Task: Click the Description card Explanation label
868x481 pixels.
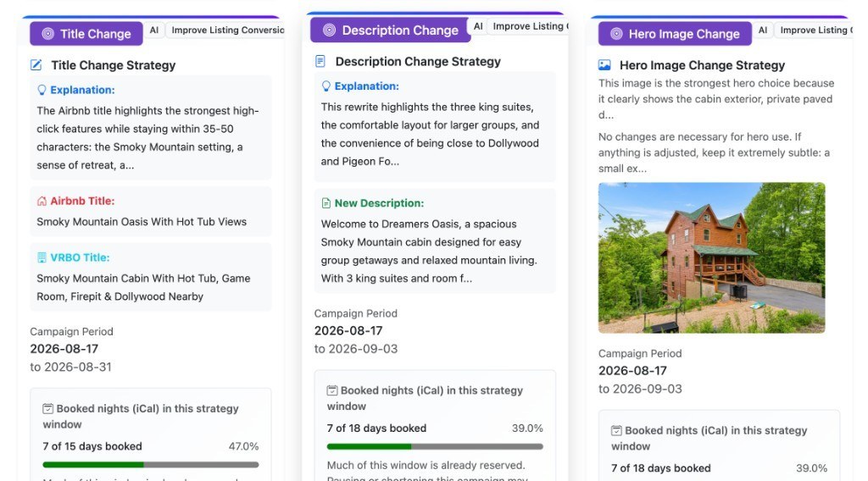Action: pyautogui.click(x=366, y=86)
